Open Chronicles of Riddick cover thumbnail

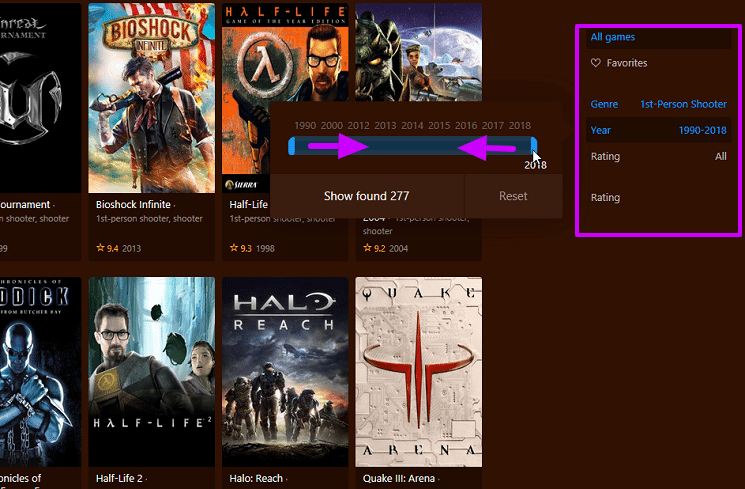[x=40, y=372]
